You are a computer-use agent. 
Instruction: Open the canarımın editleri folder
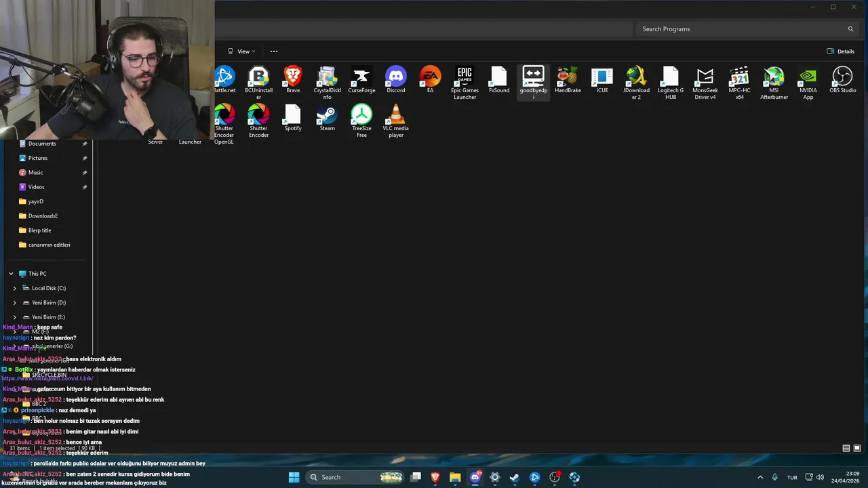coord(49,245)
